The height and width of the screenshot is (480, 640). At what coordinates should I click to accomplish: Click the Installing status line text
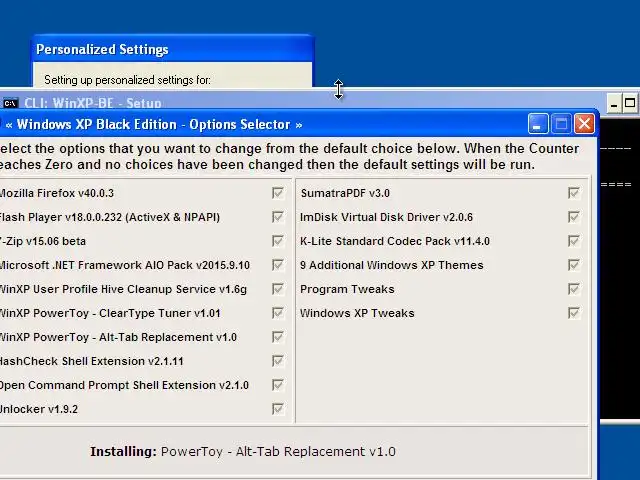coord(243,451)
